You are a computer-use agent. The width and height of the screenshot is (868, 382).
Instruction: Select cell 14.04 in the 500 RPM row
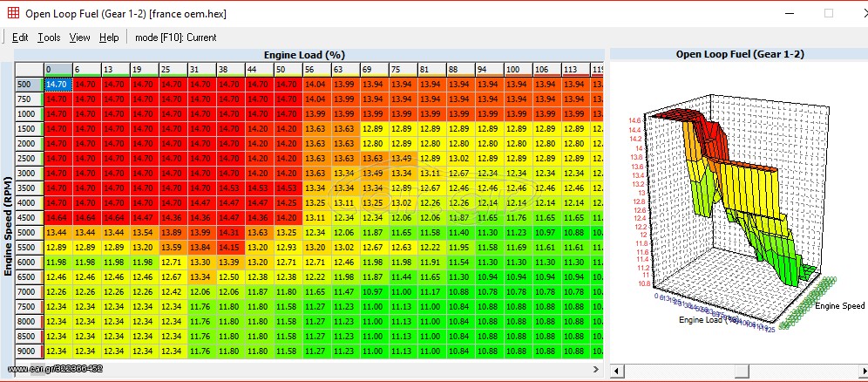coord(317,84)
